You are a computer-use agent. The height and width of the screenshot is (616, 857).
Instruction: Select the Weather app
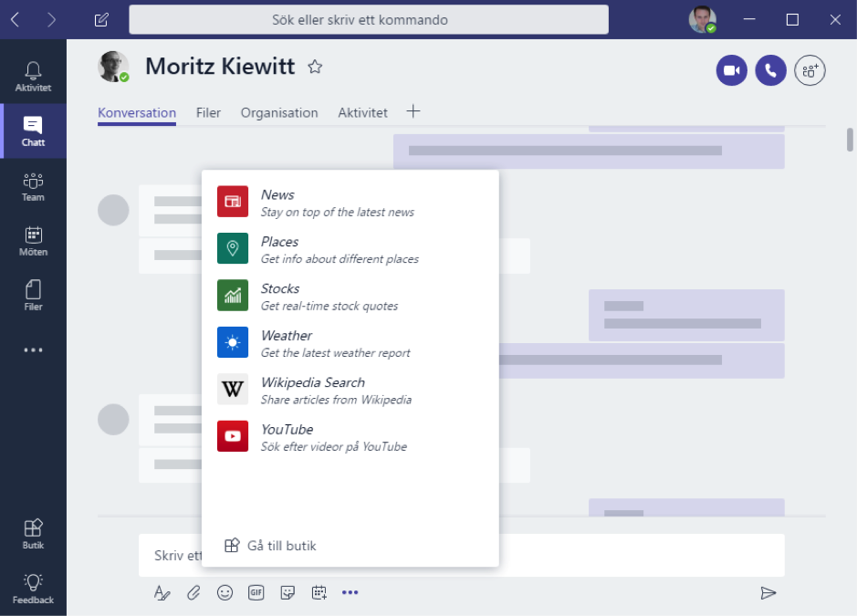tap(350, 343)
